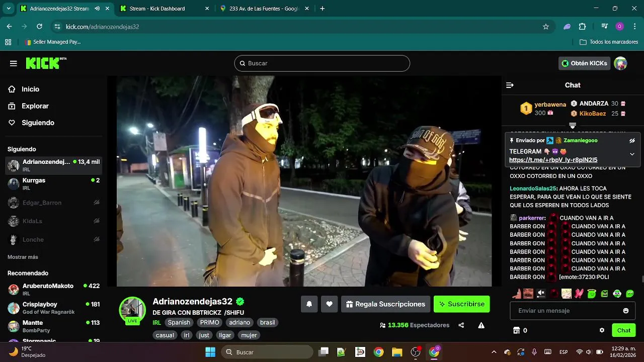This screenshot has width=644, height=362.
Task: Go to Inicio in the sidebar
Action: tap(30, 89)
